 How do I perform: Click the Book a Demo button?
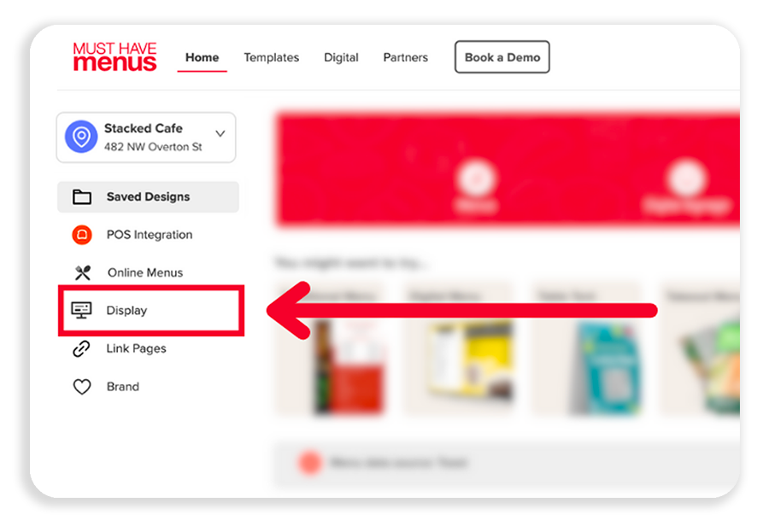point(502,57)
